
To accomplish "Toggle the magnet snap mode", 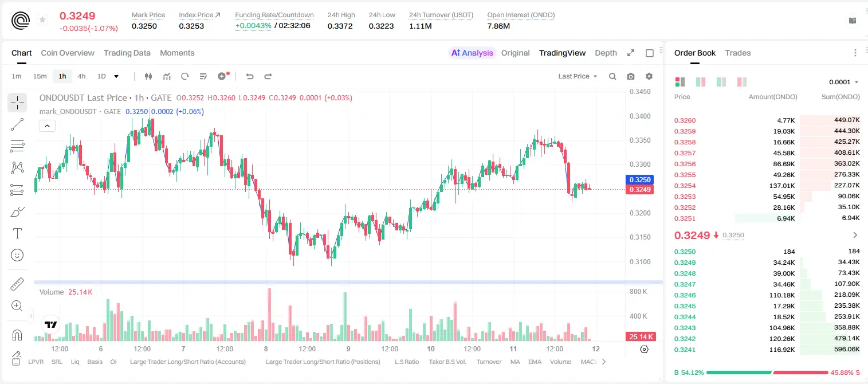I will click(x=17, y=334).
